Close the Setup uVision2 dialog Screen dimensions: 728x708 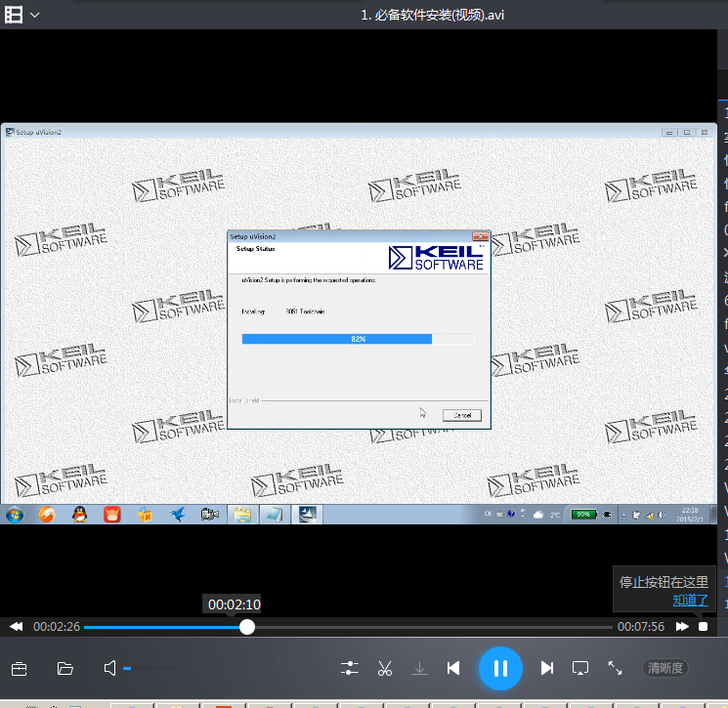point(480,236)
